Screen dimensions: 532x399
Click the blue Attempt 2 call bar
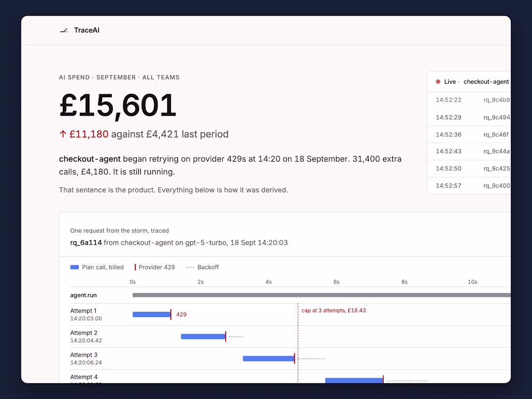coord(203,337)
